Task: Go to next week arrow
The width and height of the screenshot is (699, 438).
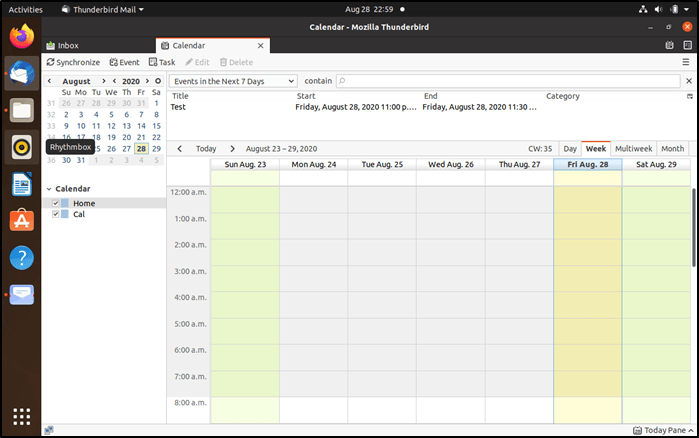Action: click(232, 149)
